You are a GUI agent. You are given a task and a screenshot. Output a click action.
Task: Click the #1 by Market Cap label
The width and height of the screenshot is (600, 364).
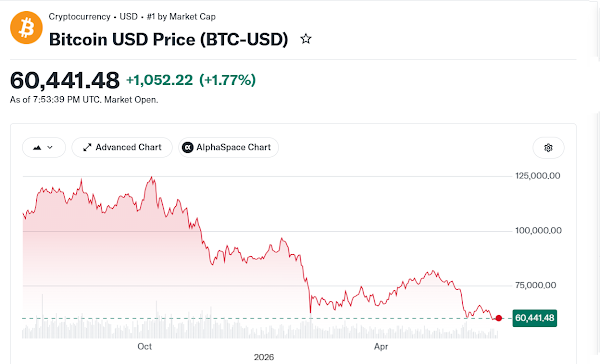[x=181, y=17]
